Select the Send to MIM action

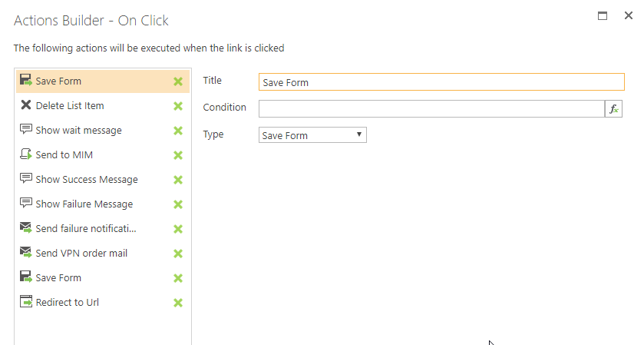click(64, 155)
